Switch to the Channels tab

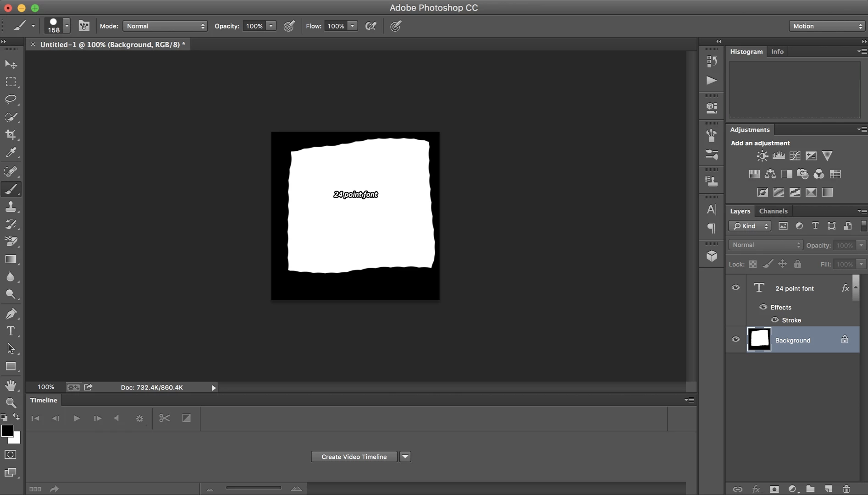point(773,211)
